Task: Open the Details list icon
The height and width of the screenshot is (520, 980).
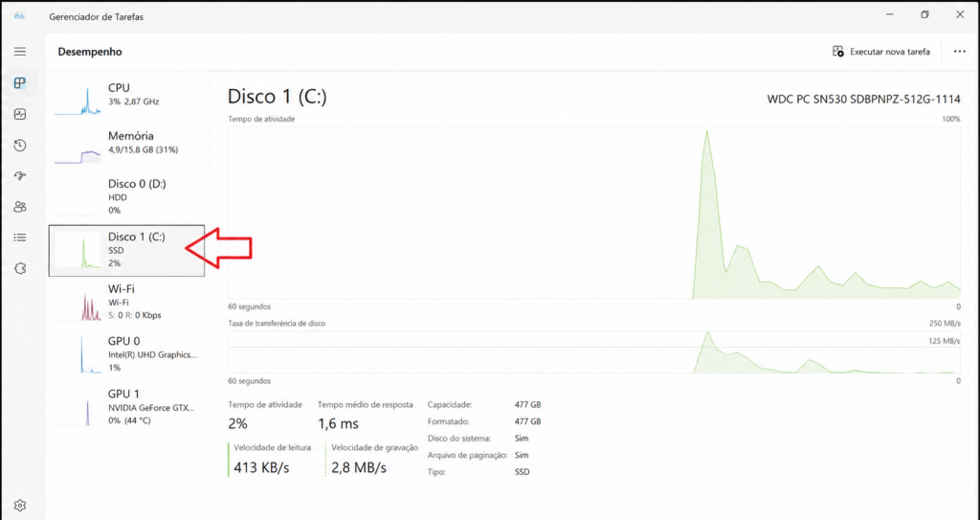Action: 20,237
